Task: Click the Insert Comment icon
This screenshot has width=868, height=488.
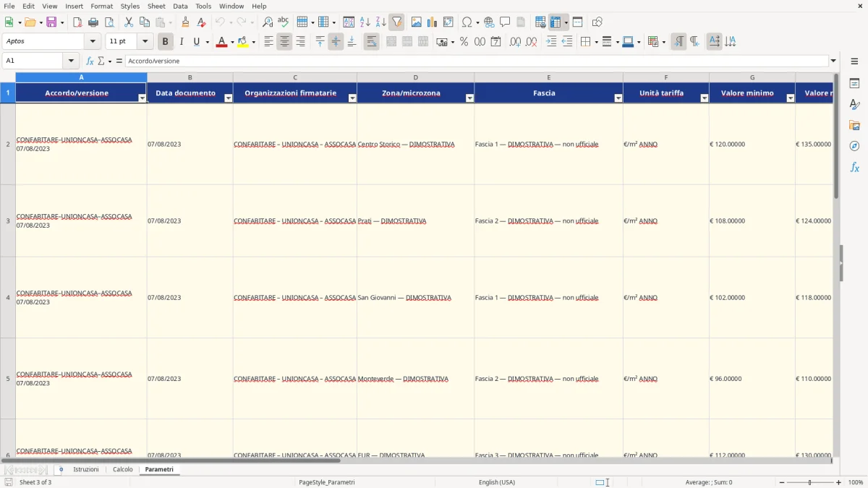Action: point(505,22)
